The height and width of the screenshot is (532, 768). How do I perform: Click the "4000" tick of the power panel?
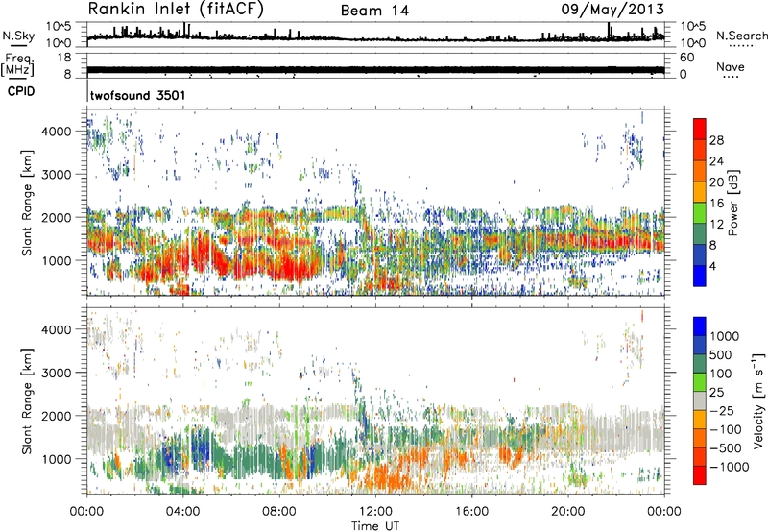(x=57, y=132)
